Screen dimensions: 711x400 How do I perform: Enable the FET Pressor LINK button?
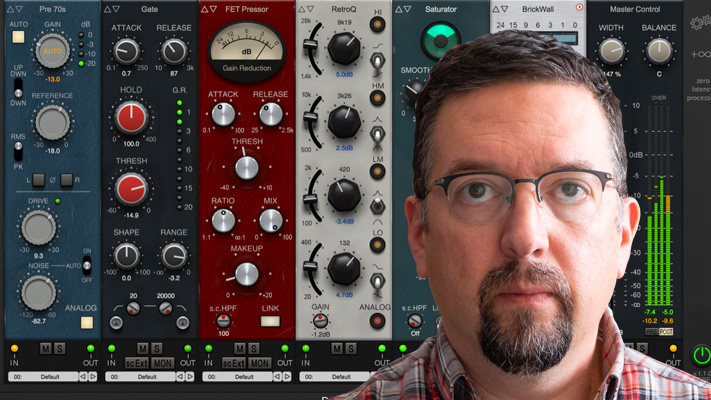click(268, 322)
